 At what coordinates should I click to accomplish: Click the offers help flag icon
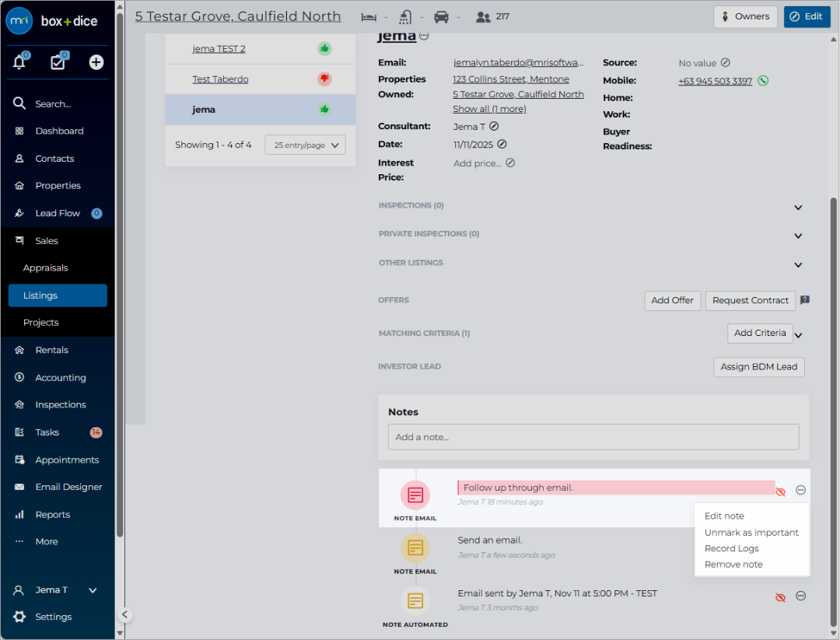click(x=805, y=300)
